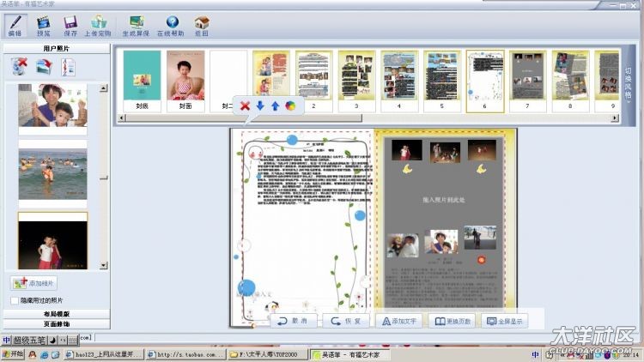Image resolution: width=644 pixels, height=362 pixels.
Task: Select the 编辑 (Edit) pencil tool
Action: [15, 24]
